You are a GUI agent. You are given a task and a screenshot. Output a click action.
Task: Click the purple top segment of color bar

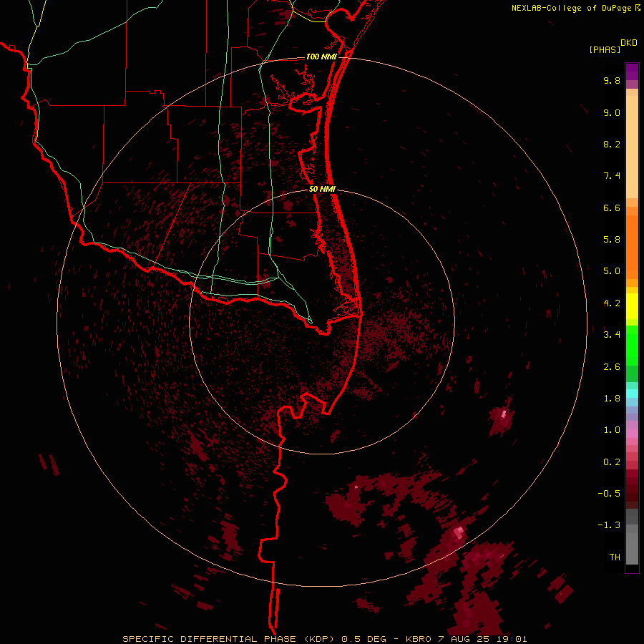coord(632,72)
